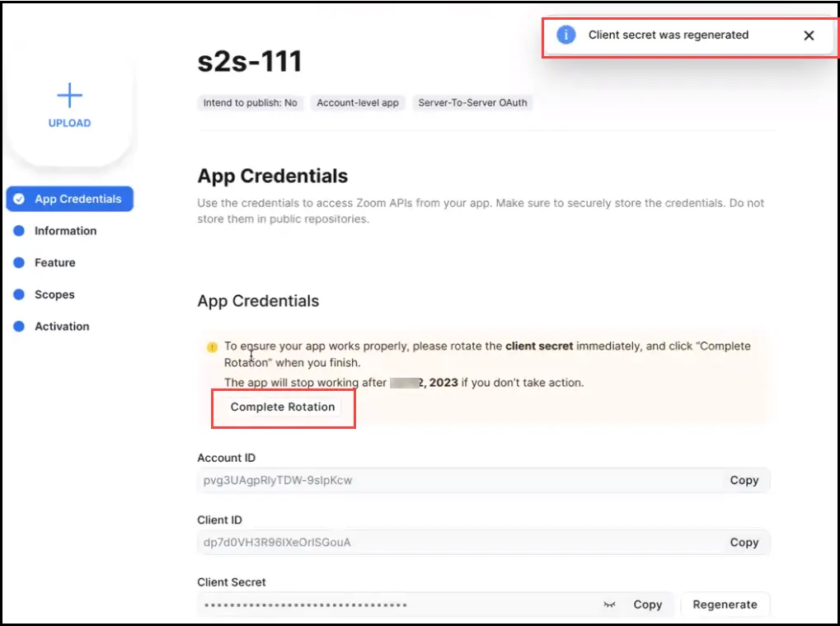Click the Feature step indicator dot
The height and width of the screenshot is (626, 840).
(18, 262)
